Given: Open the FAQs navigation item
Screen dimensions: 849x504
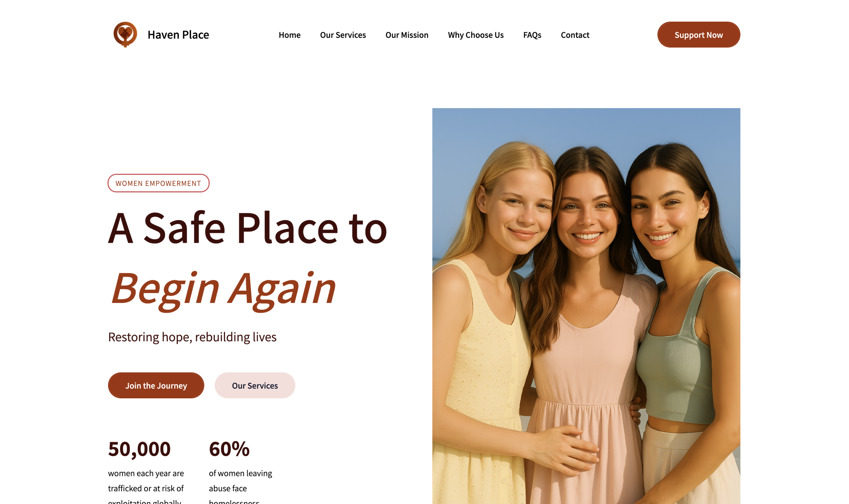Looking at the screenshot, I should tap(532, 35).
